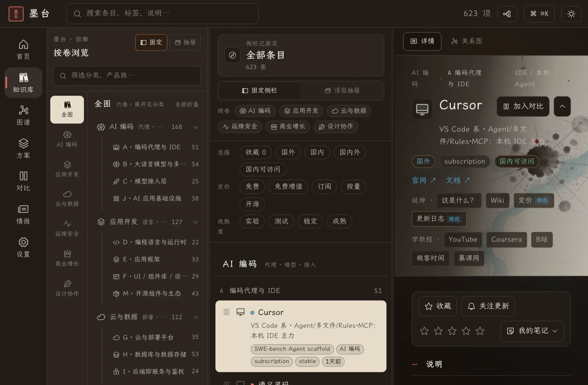The image size is (588, 385).
Task: Select the 固定侧栏 option
Action: (x=259, y=90)
